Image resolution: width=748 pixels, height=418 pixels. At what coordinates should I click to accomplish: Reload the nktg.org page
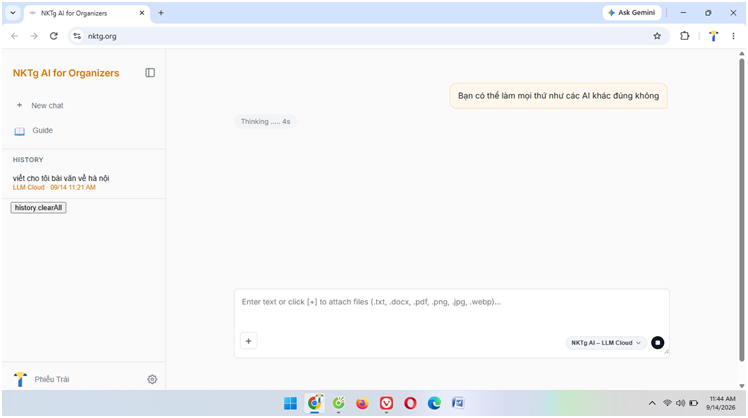(53, 36)
